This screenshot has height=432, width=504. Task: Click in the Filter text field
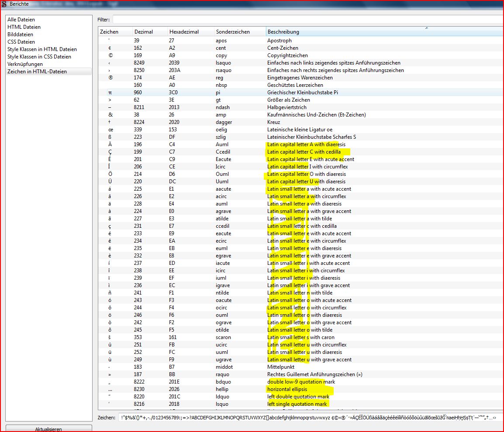coord(306,19)
